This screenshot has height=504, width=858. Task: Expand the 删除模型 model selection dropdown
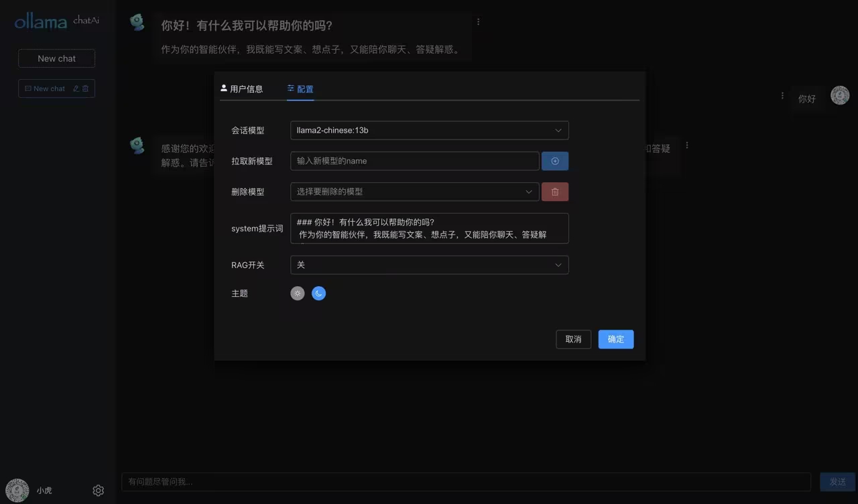pyautogui.click(x=414, y=192)
